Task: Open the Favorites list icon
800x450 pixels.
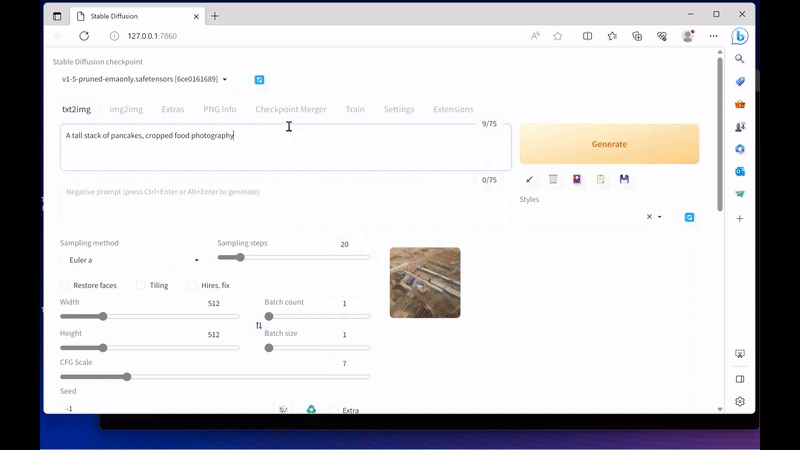Action: [x=612, y=36]
